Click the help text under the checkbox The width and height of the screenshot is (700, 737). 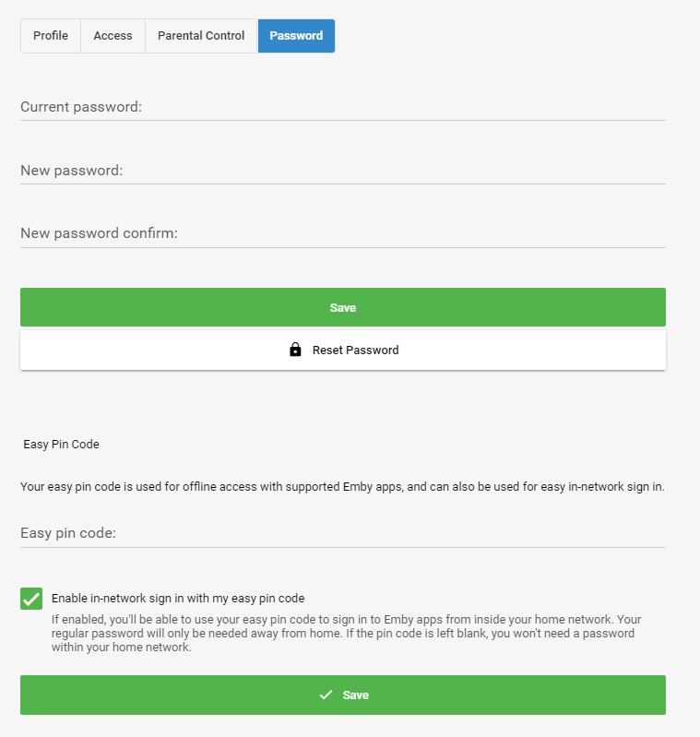pos(346,634)
